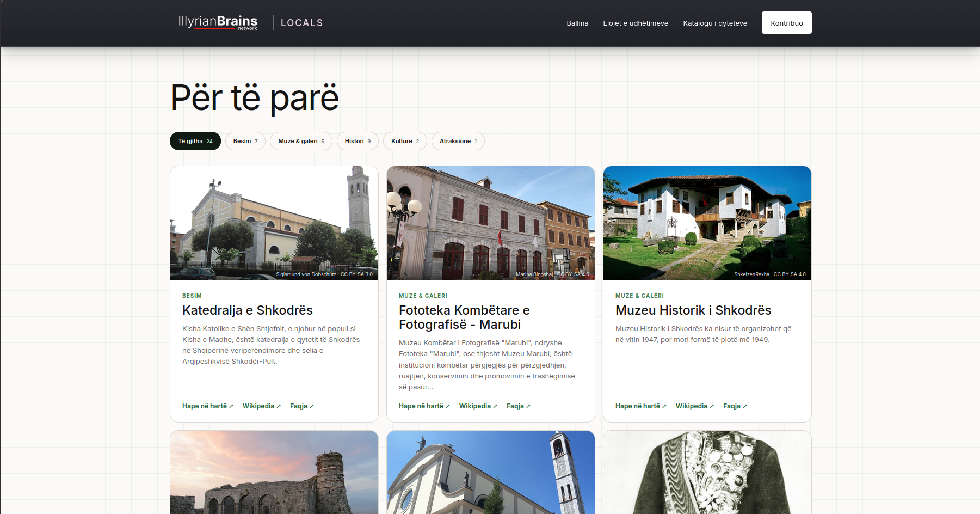Open Muzeu Historik i Shkodrës on the map
This screenshot has height=514, width=980.
tap(641, 406)
